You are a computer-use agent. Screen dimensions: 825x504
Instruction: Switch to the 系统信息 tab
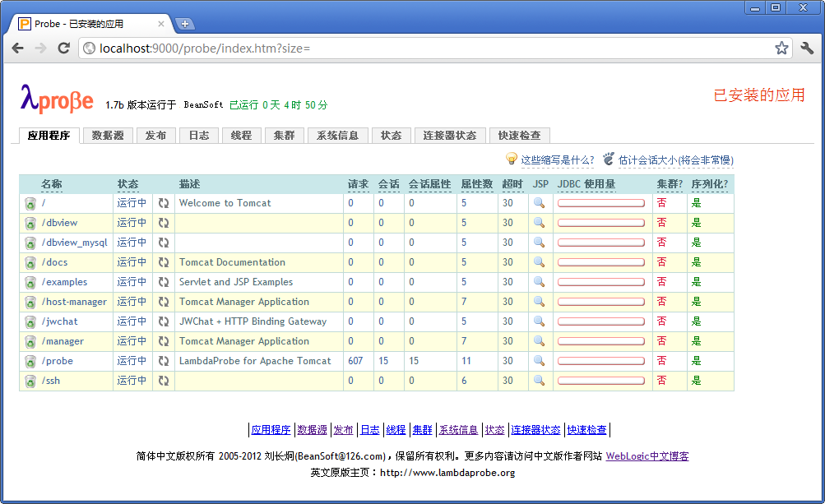click(337, 135)
